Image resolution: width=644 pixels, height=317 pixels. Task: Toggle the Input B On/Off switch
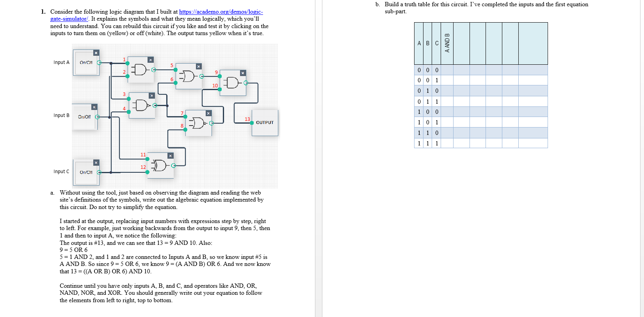pyautogui.click(x=84, y=117)
